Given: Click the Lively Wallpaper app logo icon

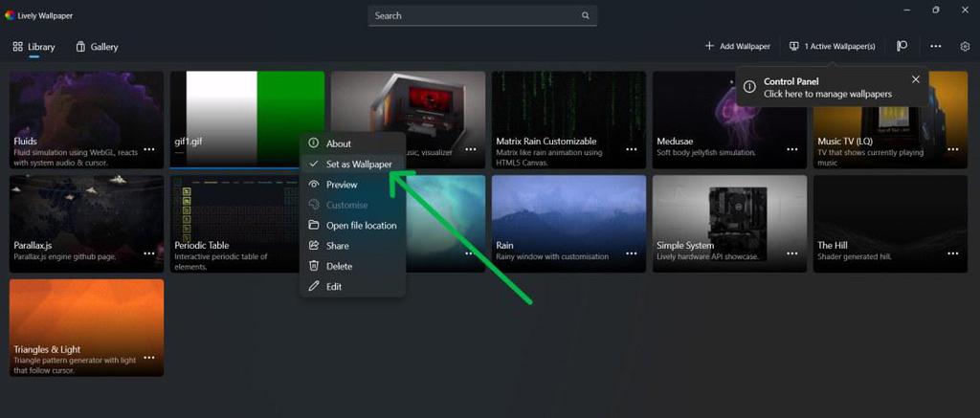Looking at the screenshot, I should (x=10, y=15).
